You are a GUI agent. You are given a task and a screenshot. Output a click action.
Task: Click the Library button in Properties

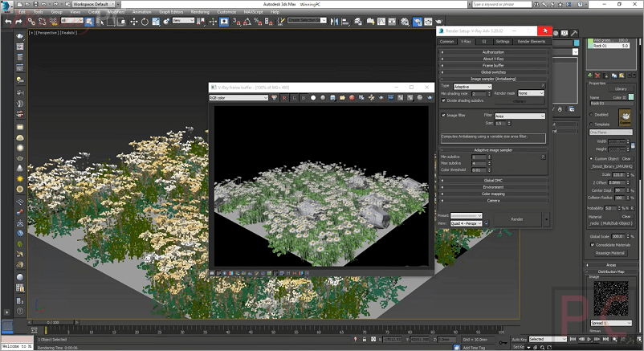620,88
